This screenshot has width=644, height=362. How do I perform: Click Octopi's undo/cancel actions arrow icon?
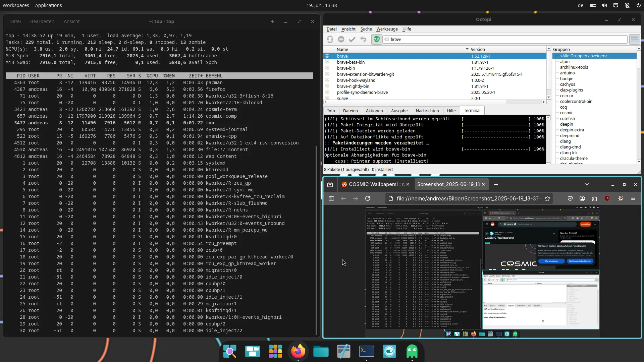click(x=363, y=40)
